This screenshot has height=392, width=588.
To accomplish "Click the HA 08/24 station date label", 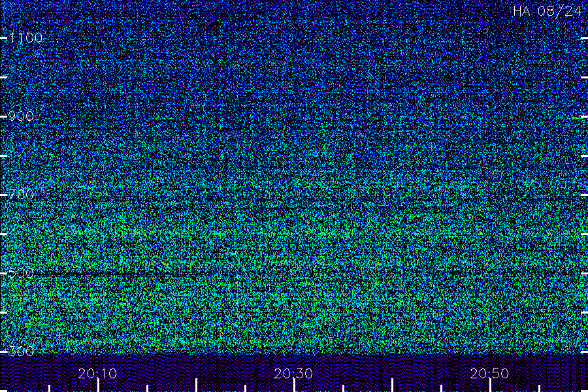I will (547, 11).
